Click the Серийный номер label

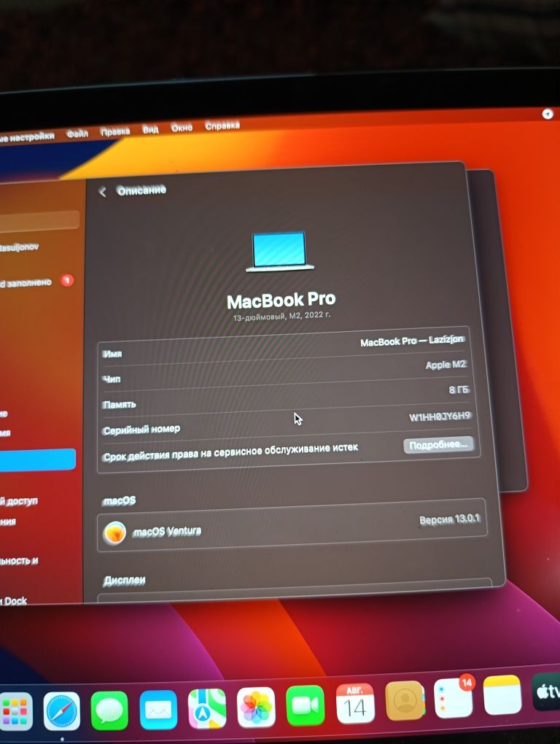(141, 430)
